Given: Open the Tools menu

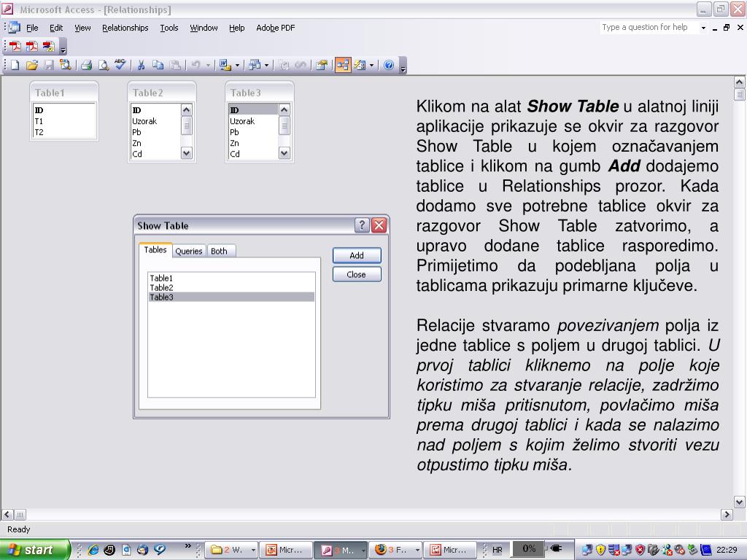Looking at the screenshot, I should tap(169, 28).
